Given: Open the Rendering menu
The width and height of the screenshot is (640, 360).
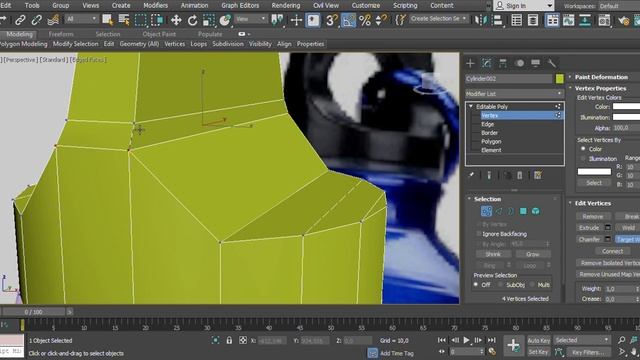Looking at the screenshot, I should tap(286, 5).
